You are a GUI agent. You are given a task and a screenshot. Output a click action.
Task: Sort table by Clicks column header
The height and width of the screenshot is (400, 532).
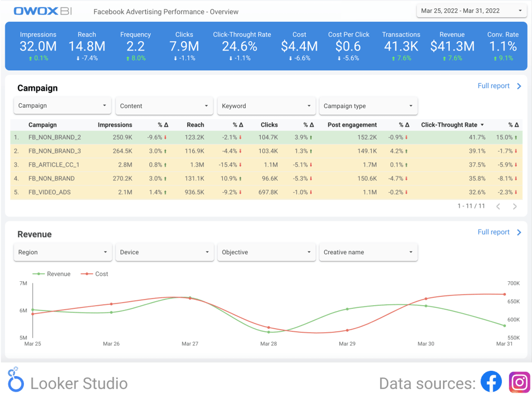[269, 125]
